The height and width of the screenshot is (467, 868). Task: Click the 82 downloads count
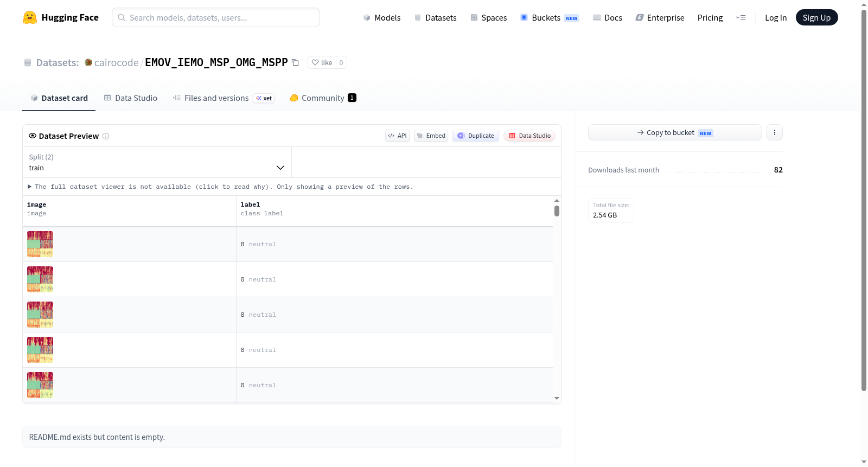click(778, 170)
